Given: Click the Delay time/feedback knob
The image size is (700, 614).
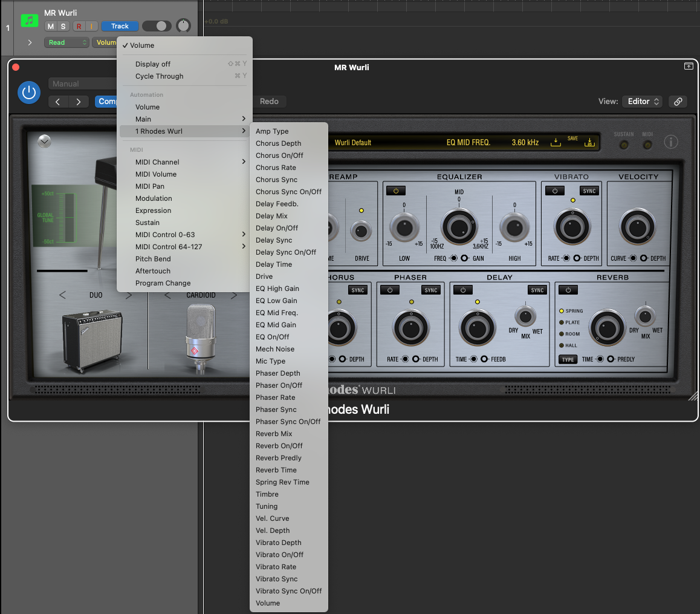Looking at the screenshot, I should [x=477, y=328].
